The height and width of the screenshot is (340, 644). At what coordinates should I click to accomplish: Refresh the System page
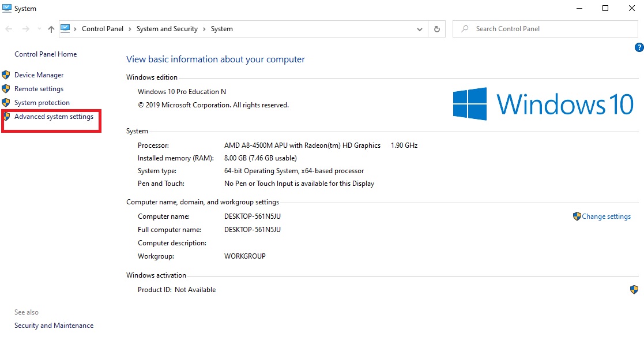pyautogui.click(x=436, y=29)
